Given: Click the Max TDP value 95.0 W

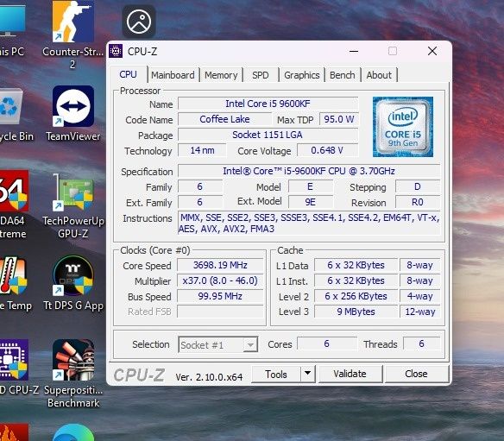Looking at the screenshot, I should (339, 119).
